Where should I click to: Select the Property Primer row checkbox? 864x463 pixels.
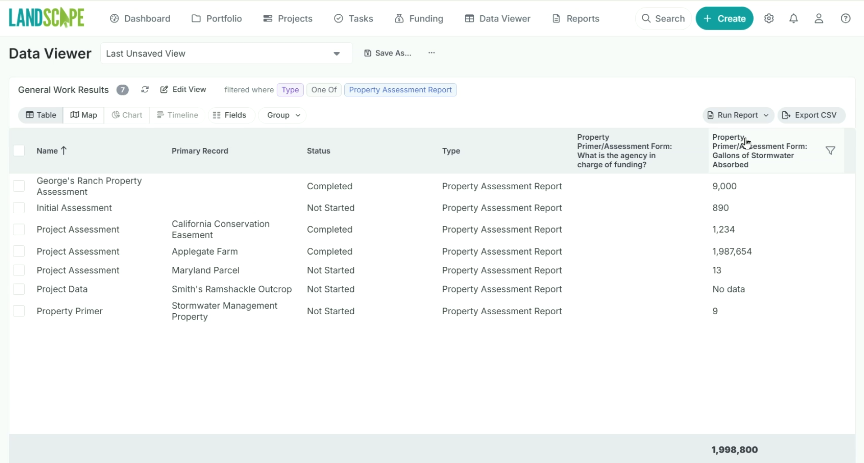tap(19, 311)
